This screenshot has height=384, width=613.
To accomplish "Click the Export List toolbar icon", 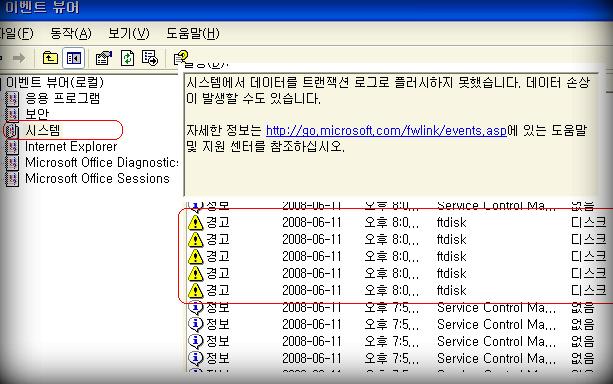I will [x=150, y=59].
